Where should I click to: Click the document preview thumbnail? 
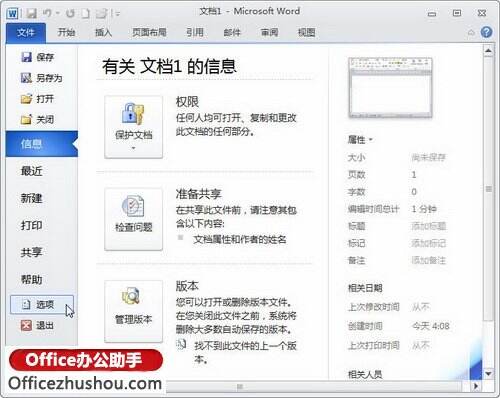point(390,88)
